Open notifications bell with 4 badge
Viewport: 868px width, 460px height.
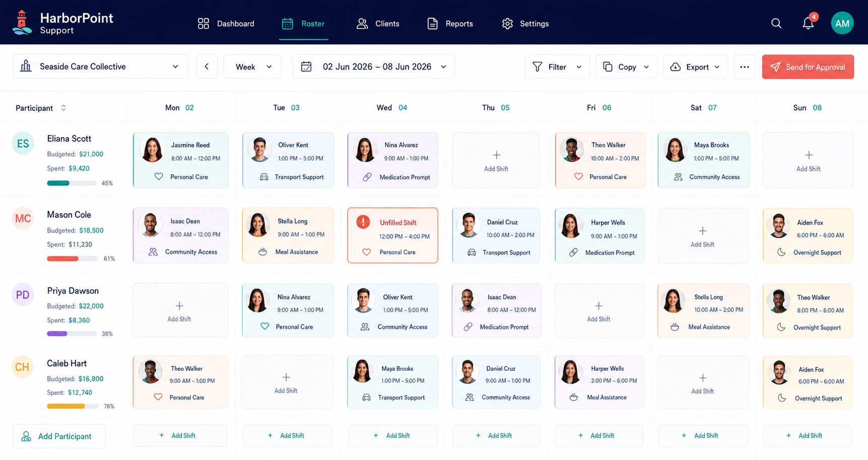click(x=809, y=23)
